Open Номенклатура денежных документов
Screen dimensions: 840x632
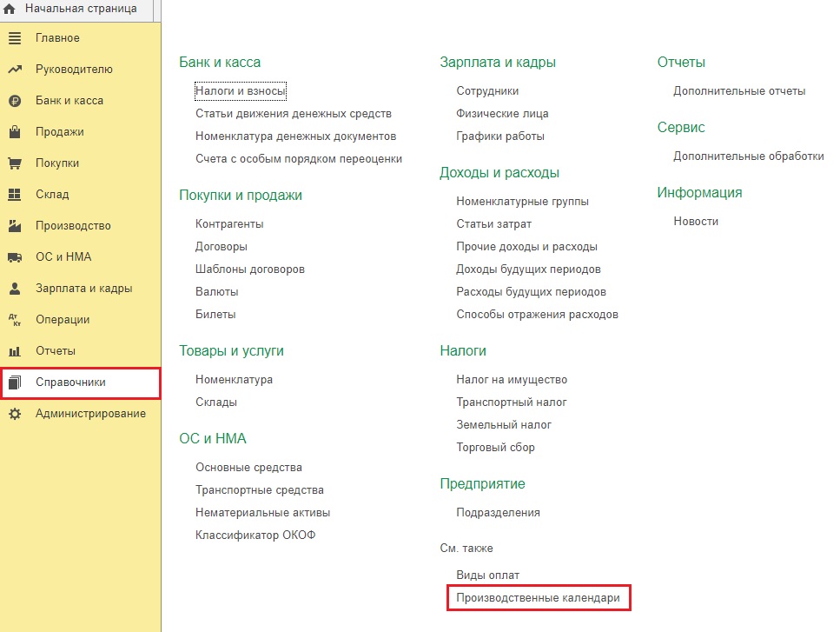(x=295, y=136)
